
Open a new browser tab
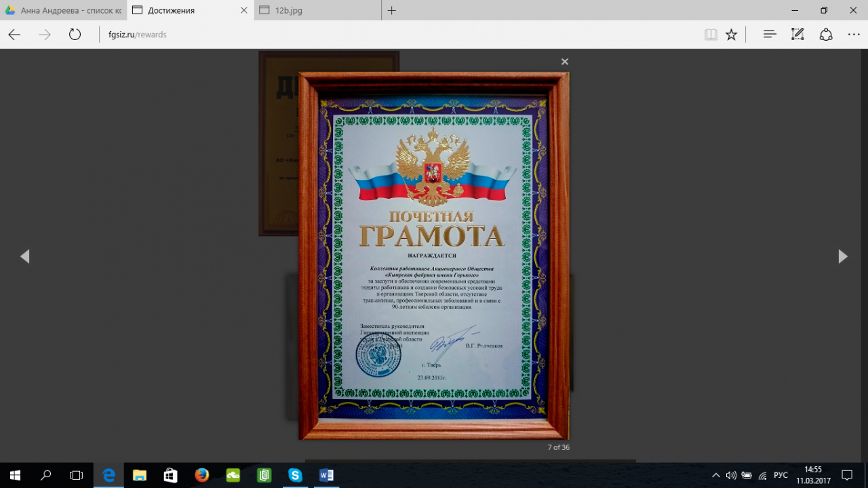(391, 11)
